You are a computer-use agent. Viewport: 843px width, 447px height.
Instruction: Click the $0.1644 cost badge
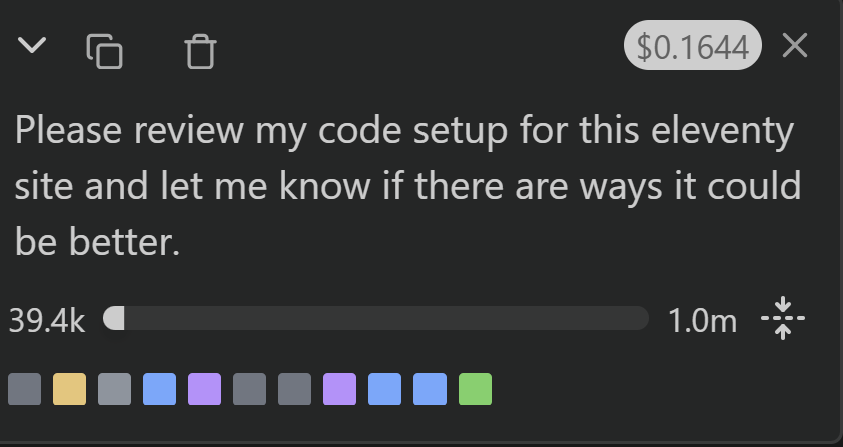[x=693, y=47]
